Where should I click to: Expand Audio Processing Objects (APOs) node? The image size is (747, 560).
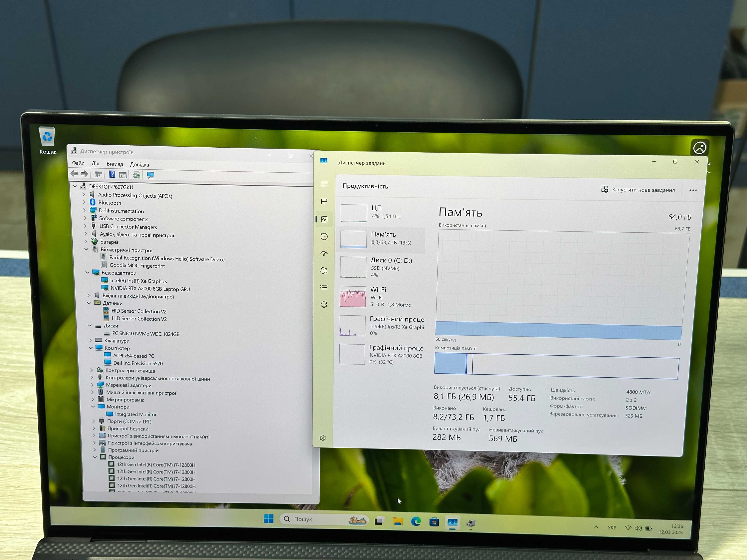[x=84, y=194]
